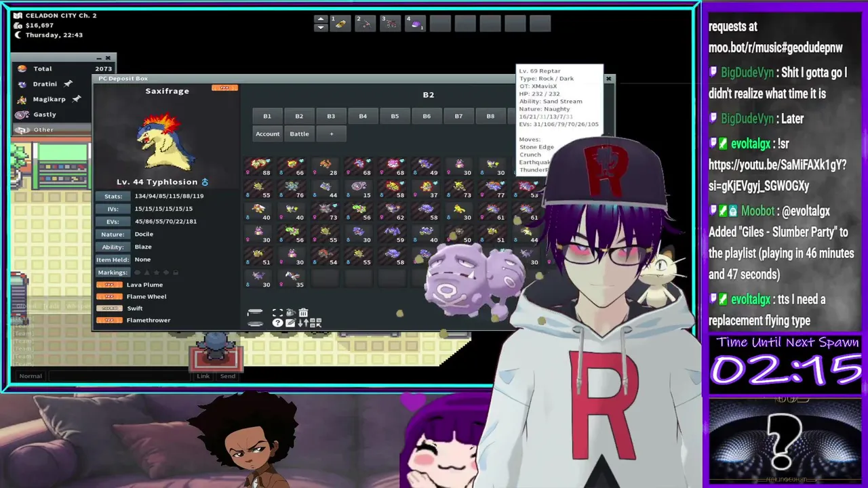Switch to box tab B8
Screen dimensions: 868x488
[x=490, y=116]
